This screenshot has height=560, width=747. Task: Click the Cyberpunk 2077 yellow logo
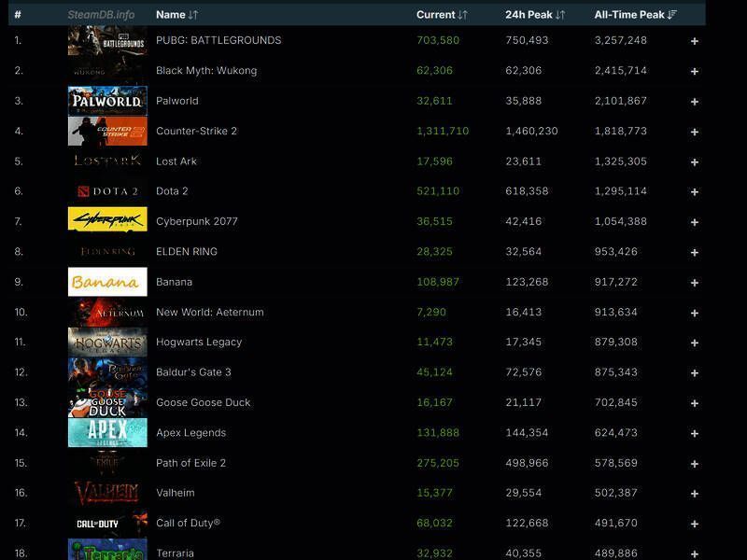tap(107, 221)
